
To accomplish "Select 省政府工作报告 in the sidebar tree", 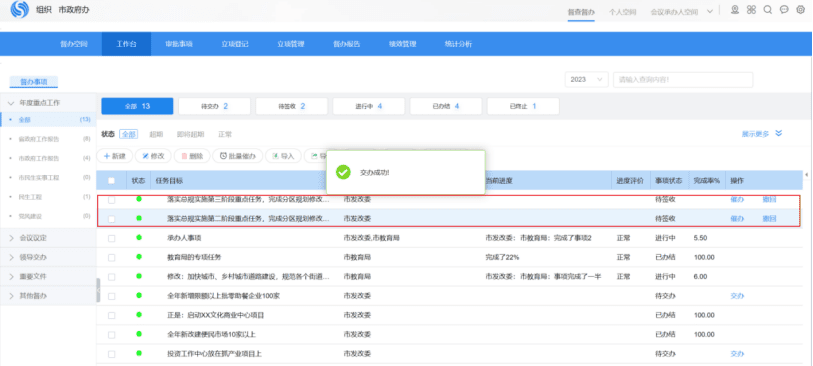I will [x=39, y=139].
